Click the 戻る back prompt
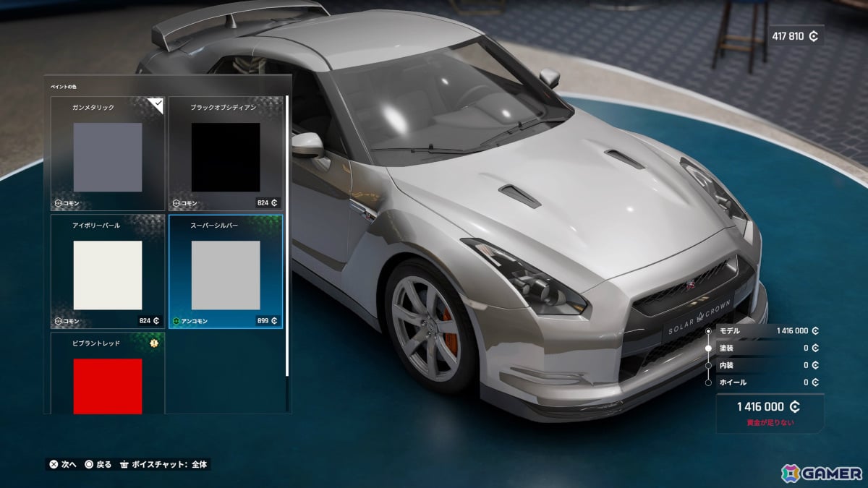Screen dimensions: 868x488 (105, 464)
